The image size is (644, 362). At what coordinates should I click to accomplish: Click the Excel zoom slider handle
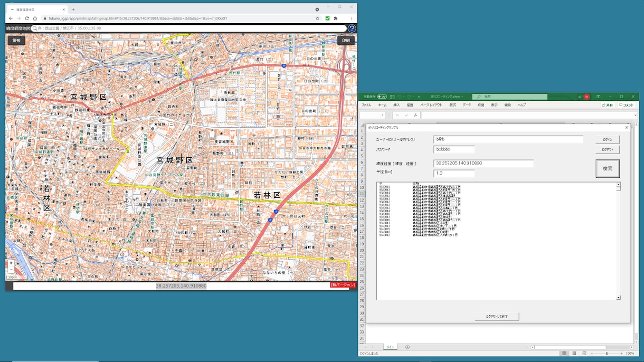click(x=607, y=354)
